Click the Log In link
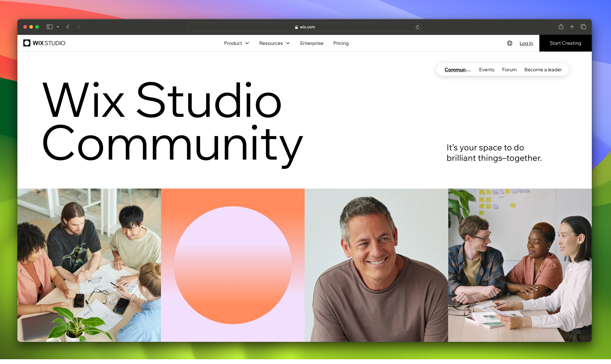Image resolution: width=611 pixels, height=364 pixels. pyautogui.click(x=526, y=43)
